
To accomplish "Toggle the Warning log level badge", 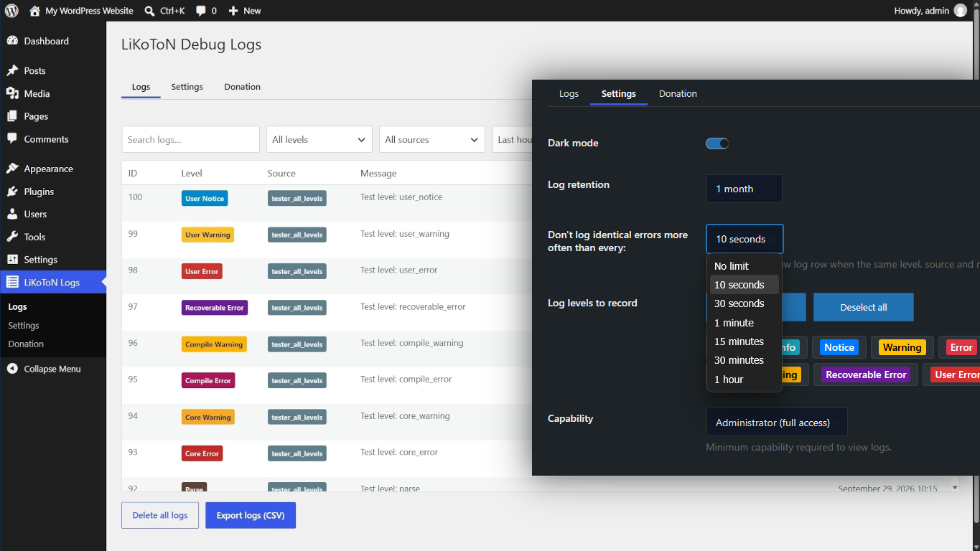I will [x=902, y=347].
